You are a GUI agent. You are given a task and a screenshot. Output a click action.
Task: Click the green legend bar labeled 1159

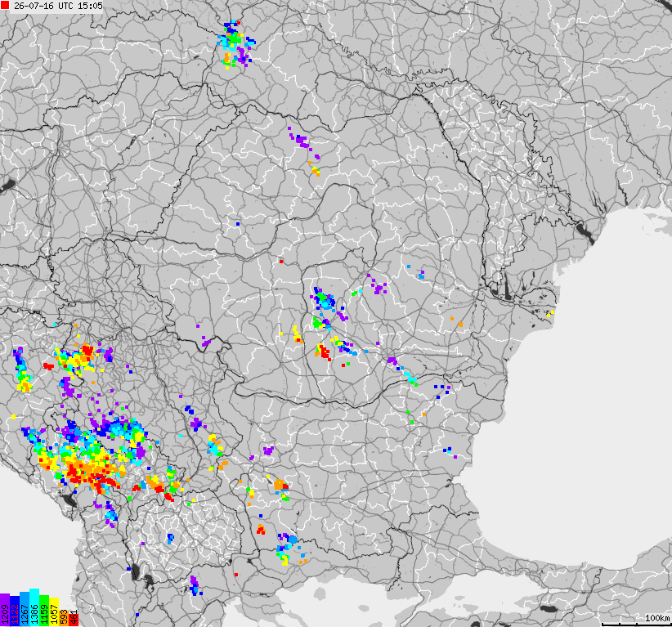[44, 611]
